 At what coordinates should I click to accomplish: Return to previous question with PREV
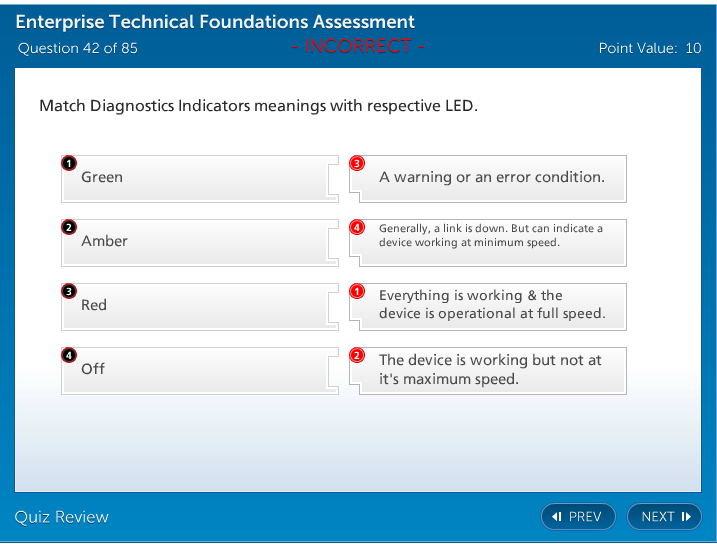pos(578,516)
